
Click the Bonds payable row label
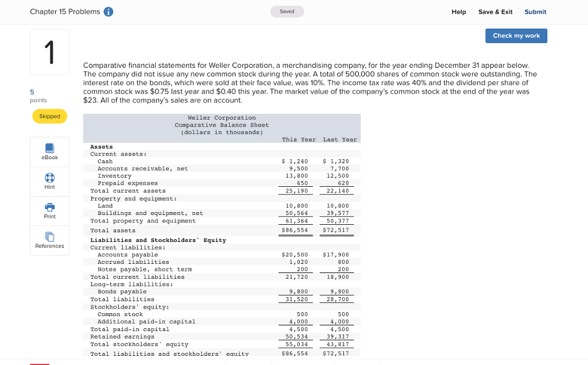pyautogui.click(x=122, y=292)
